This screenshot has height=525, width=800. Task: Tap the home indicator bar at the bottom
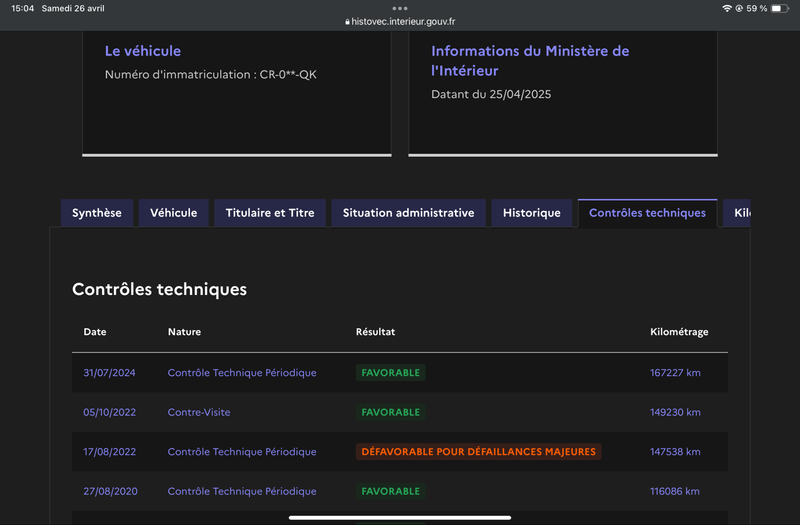400,517
